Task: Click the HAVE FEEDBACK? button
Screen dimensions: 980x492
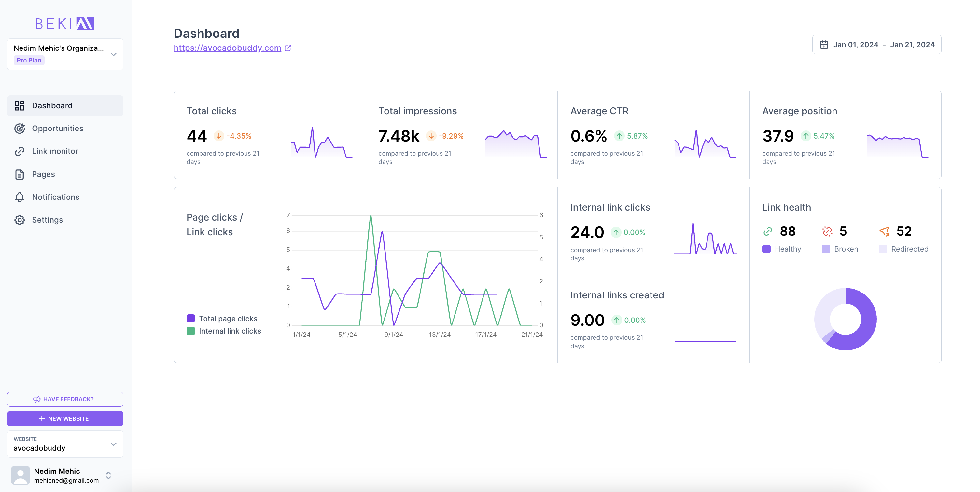Action: [x=65, y=399]
